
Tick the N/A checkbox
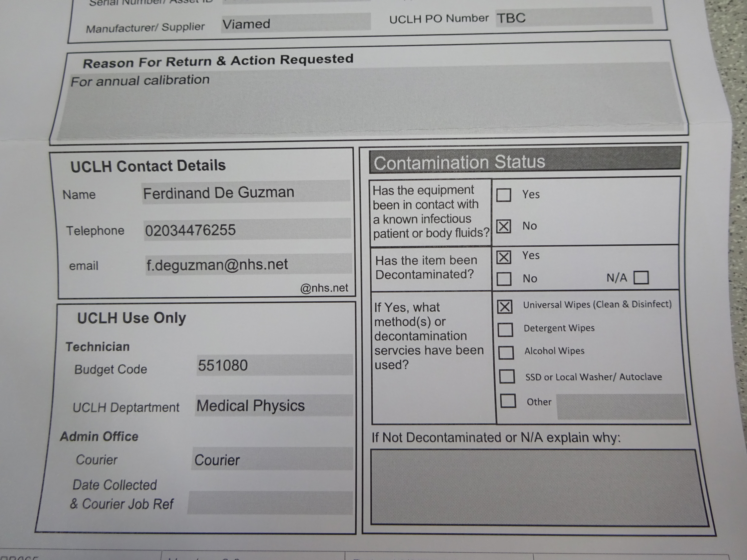pos(641,277)
